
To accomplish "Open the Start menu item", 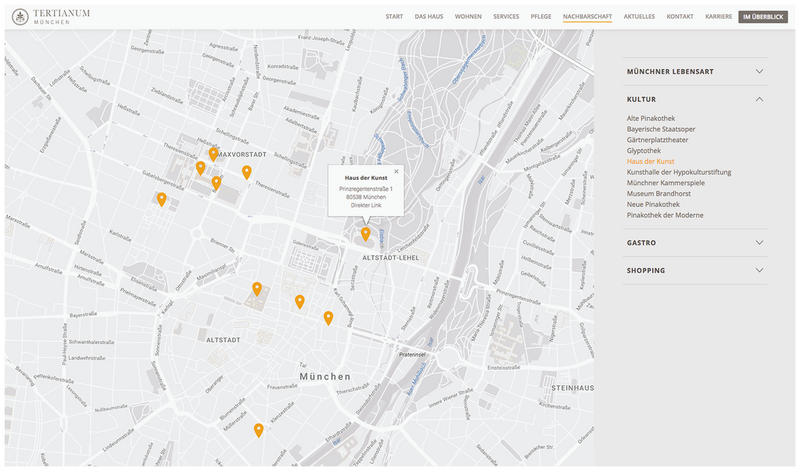I will pos(394,16).
